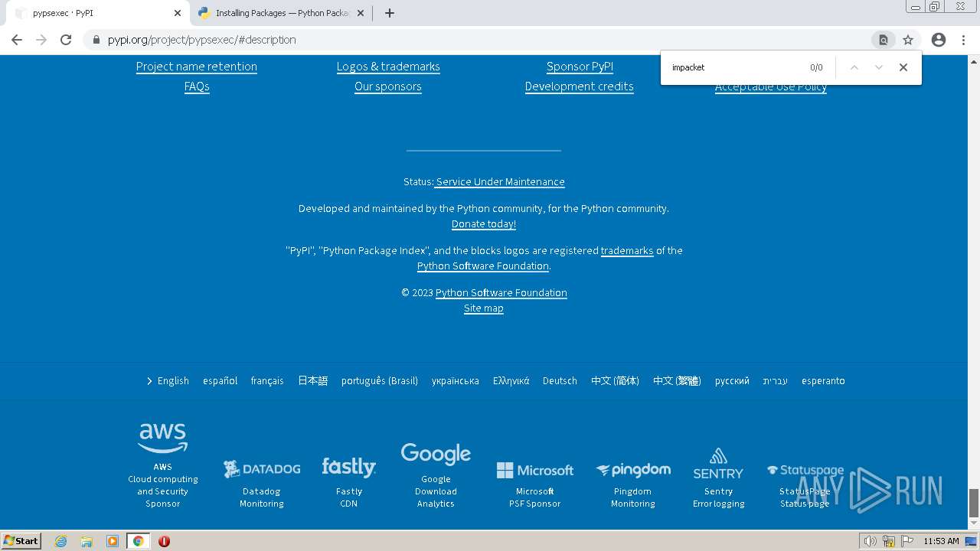
Task: Click the page vertical scrollbar thumb
Action: click(974, 503)
